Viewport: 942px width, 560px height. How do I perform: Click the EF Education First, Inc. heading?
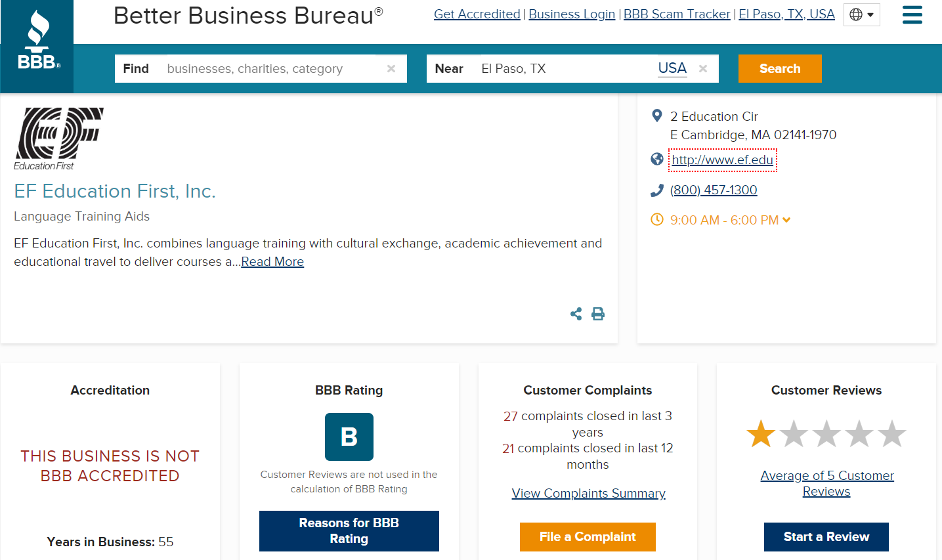coord(115,191)
